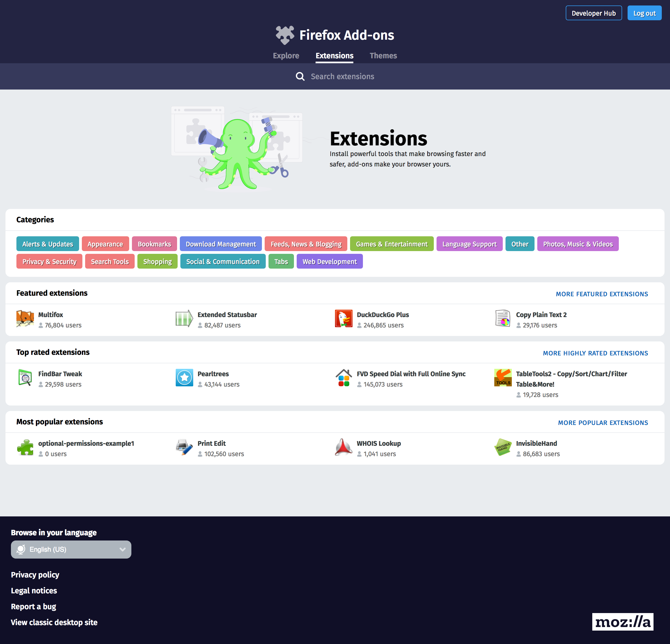Click the DuckDuckGo Plus name
This screenshot has width=670, height=644.
383,314
